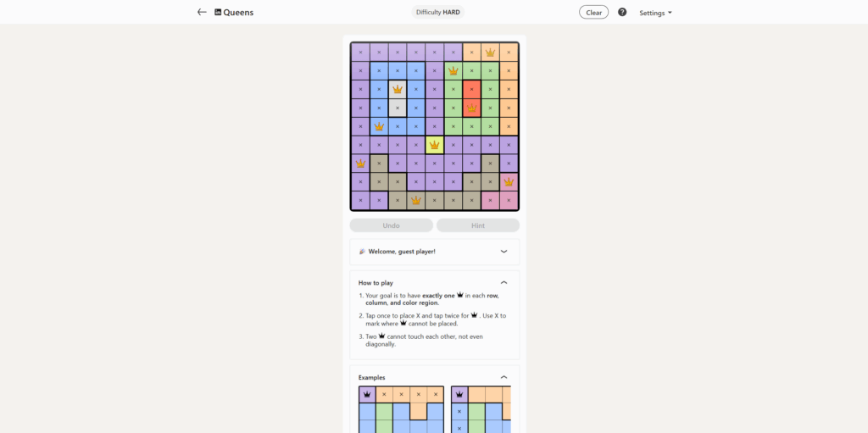Click the crown in the yellow cell
The width and height of the screenshot is (868, 433).
(434, 145)
